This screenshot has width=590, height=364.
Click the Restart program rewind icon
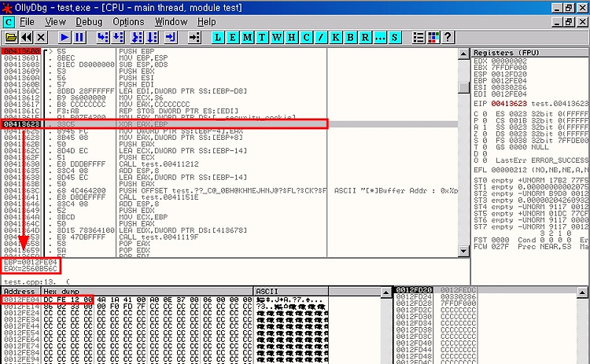click(x=26, y=37)
